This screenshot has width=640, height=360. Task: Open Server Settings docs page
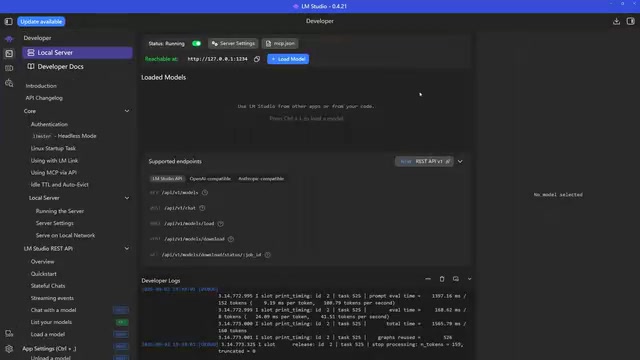(55, 223)
